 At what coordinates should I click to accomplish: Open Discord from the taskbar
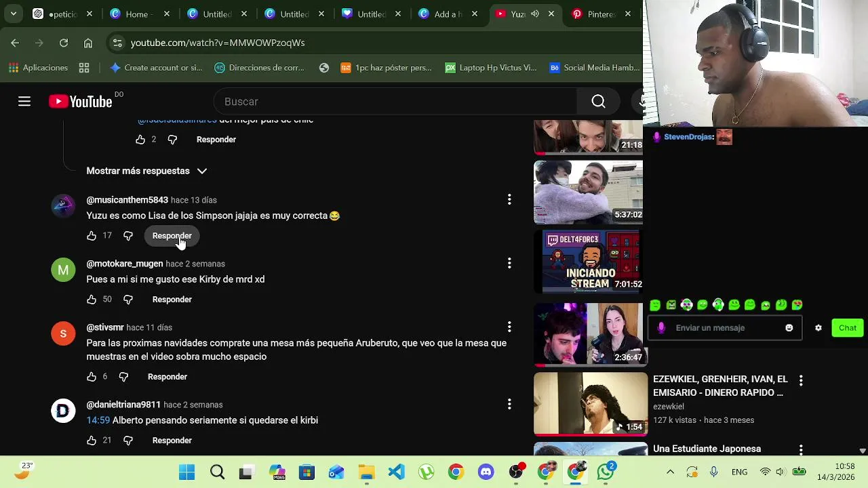pyautogui.click(x=486, y=472)
